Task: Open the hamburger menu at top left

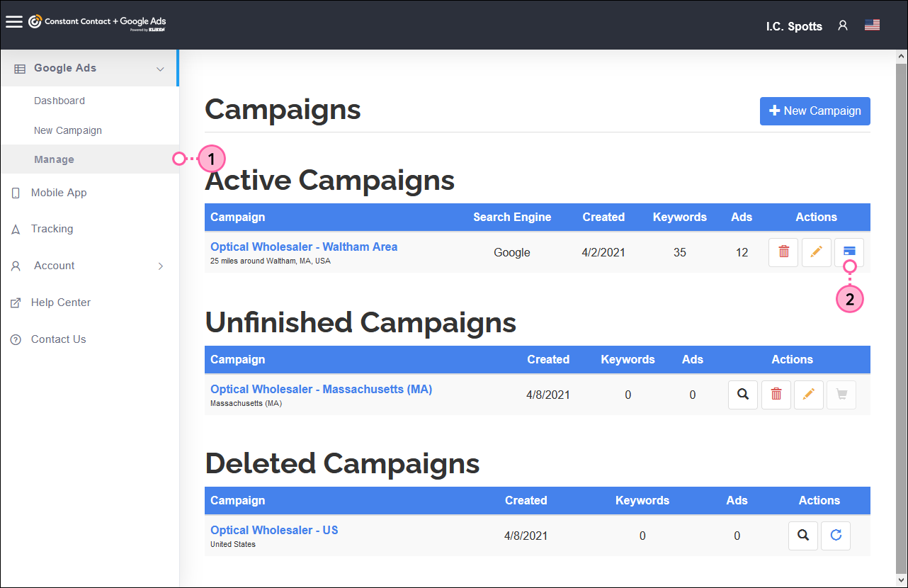Action: [14, 21]
